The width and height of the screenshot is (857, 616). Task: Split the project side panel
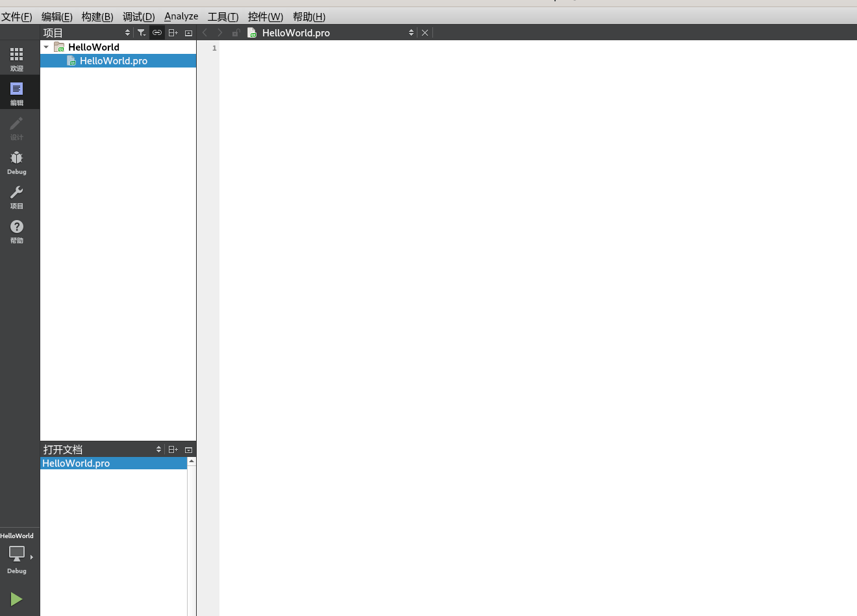coord(173,32)
